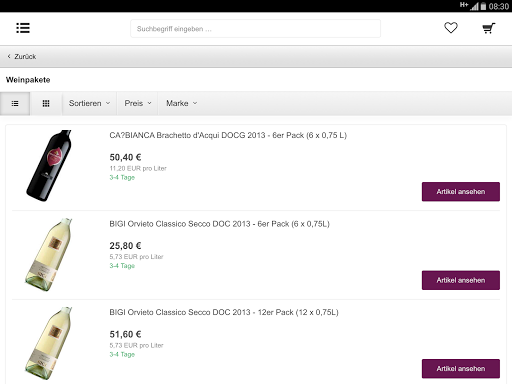The width and height of the screenshot is (512, 384).
Task: View article for BIGI Orvieto 6er Pack
Action: point(461,280)
